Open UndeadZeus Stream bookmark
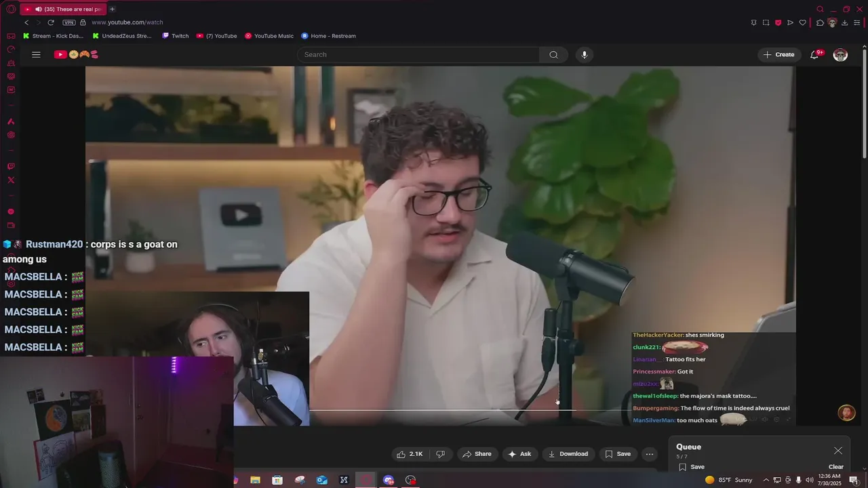The height and width of the screenshot is (488, 868). (122, 36)
